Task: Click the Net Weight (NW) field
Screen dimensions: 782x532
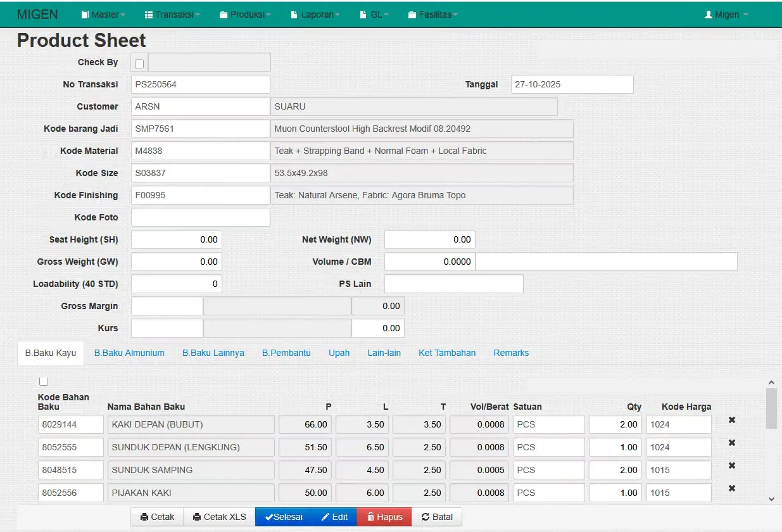Action: pos(430,239)
